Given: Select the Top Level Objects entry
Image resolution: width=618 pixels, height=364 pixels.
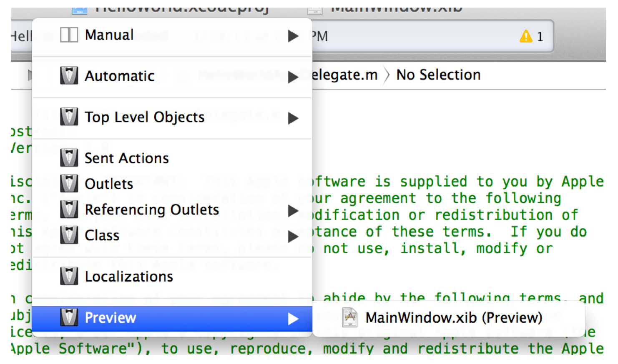Looking at the screenshot, I should click(x=172, y=117).
